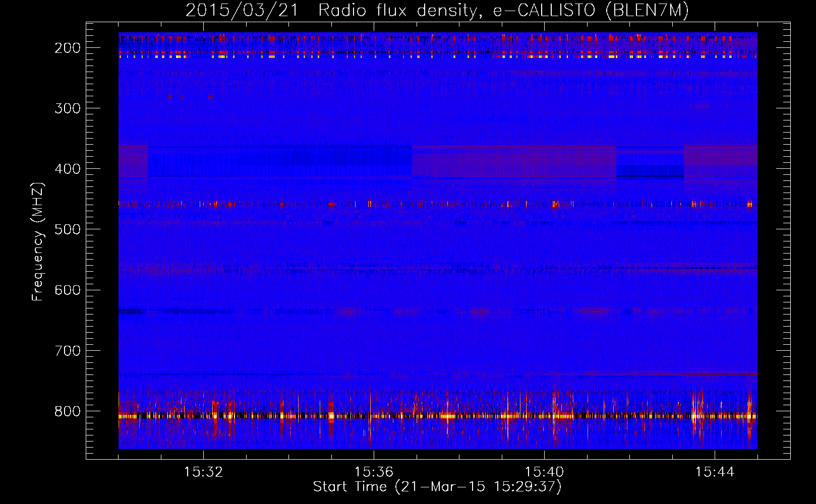Click the 15:36 time tick label
The width and height of the screenshot is (816, 504).
click(x=374, y=472)
